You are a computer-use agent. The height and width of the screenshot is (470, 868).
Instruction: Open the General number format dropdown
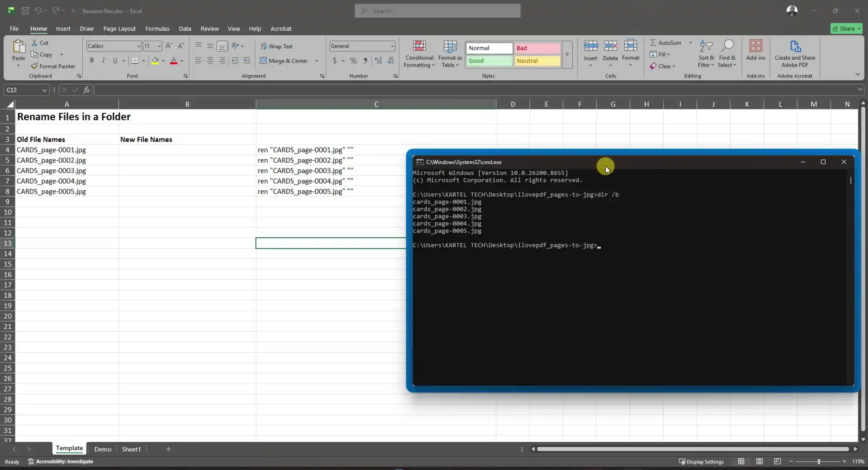pos(392,46)
